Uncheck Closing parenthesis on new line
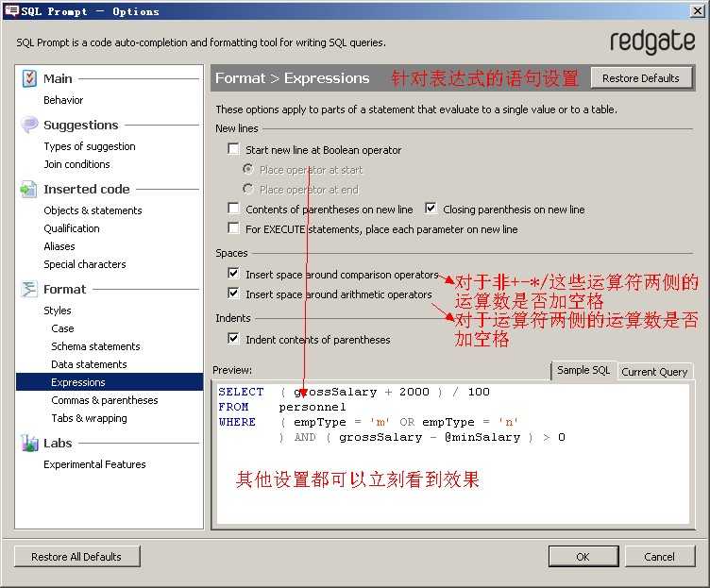Image resolution: width=710 pixels, height=588 pixels. click(431, 209)
